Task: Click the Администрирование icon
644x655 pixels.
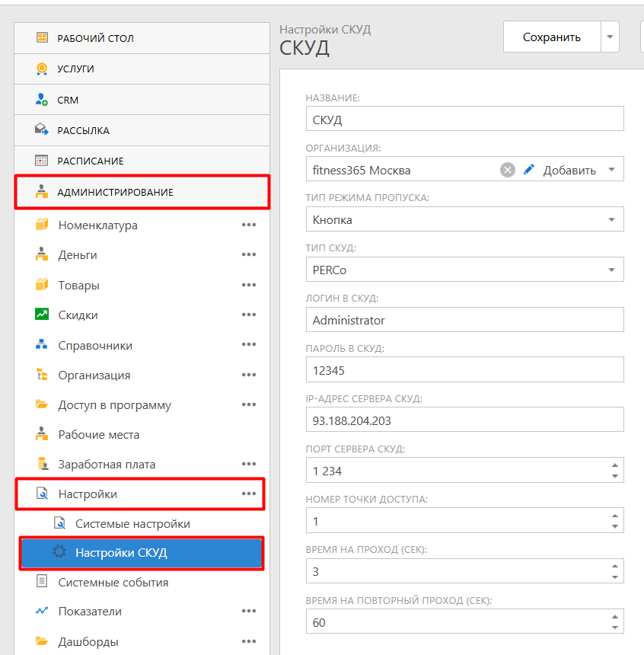Action: click(42, 192)
